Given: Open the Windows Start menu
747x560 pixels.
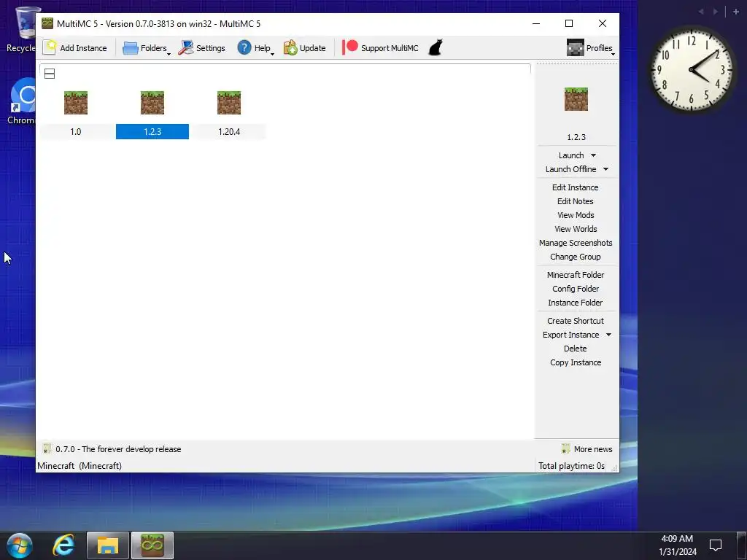Looking at the screenshot, I should [x=20, y=545].
